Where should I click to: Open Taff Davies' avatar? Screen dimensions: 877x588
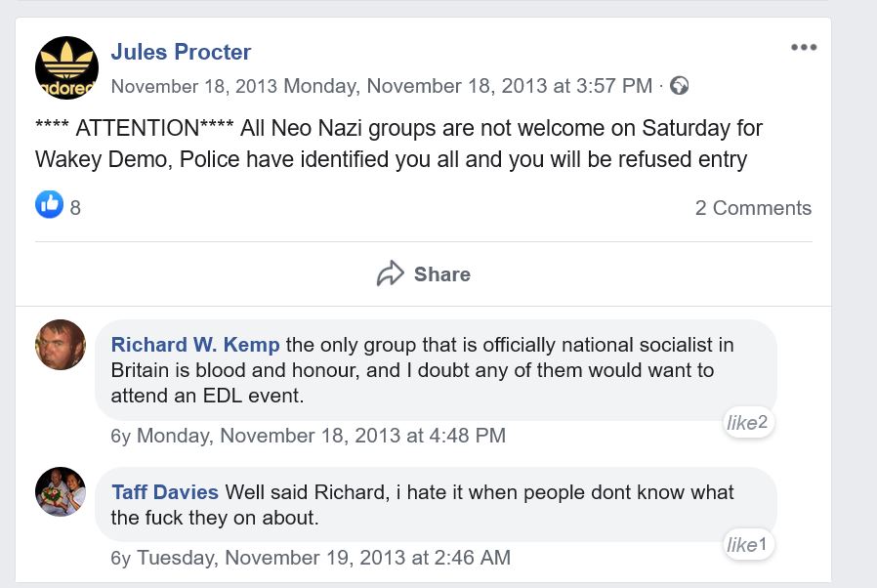[61, 491]
